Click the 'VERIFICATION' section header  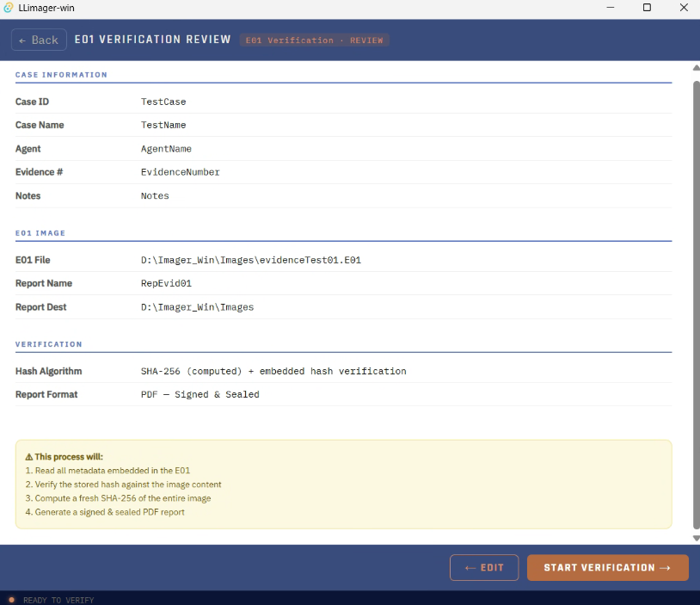pyautogui.click(x=49, y=344)
